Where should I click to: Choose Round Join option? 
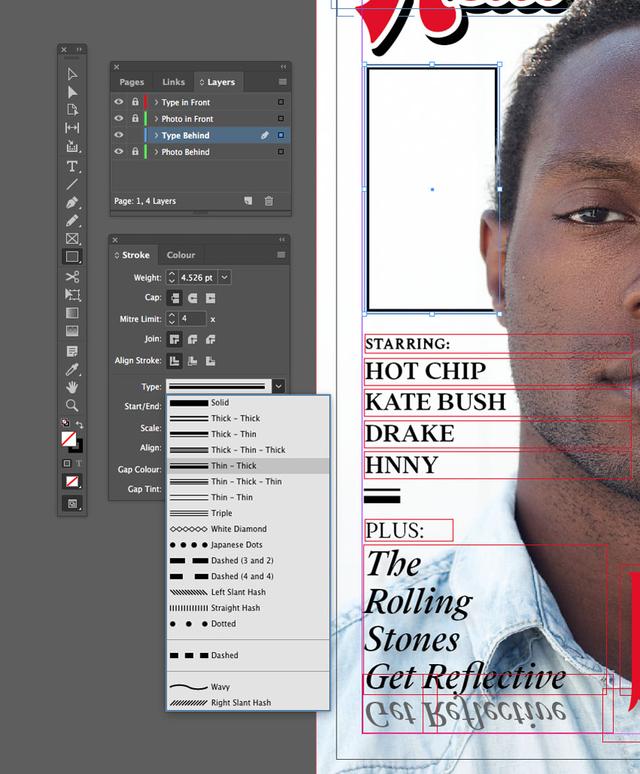(x=192, y=339)
